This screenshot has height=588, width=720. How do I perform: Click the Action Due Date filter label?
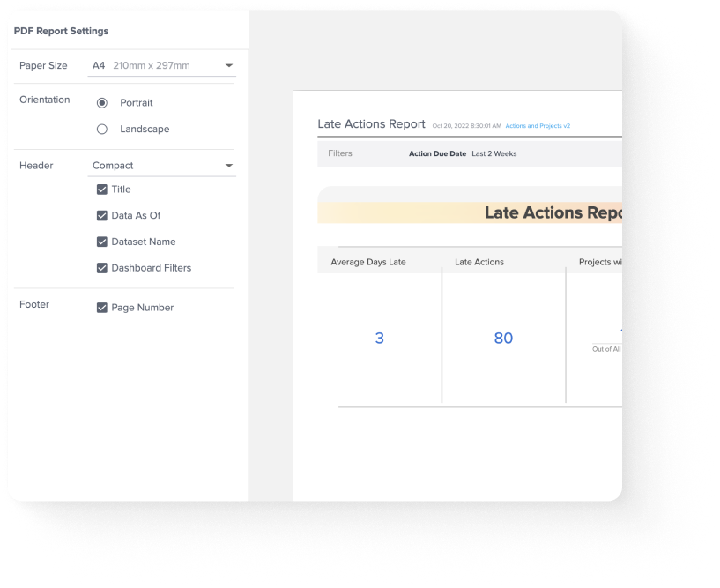tap(438, 154)
